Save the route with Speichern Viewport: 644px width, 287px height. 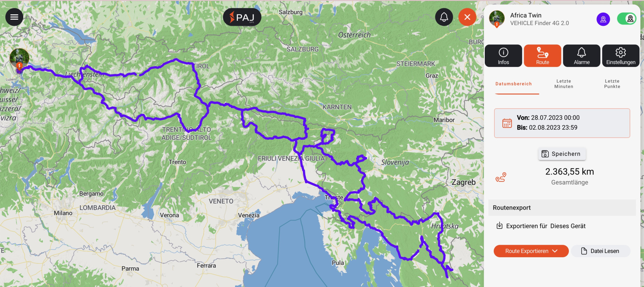point(562,154)
